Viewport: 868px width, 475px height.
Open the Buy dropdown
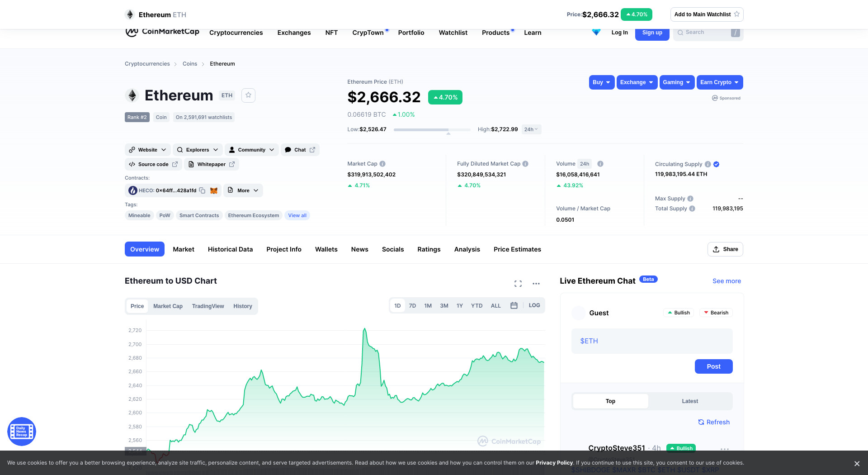pos(602,82)
